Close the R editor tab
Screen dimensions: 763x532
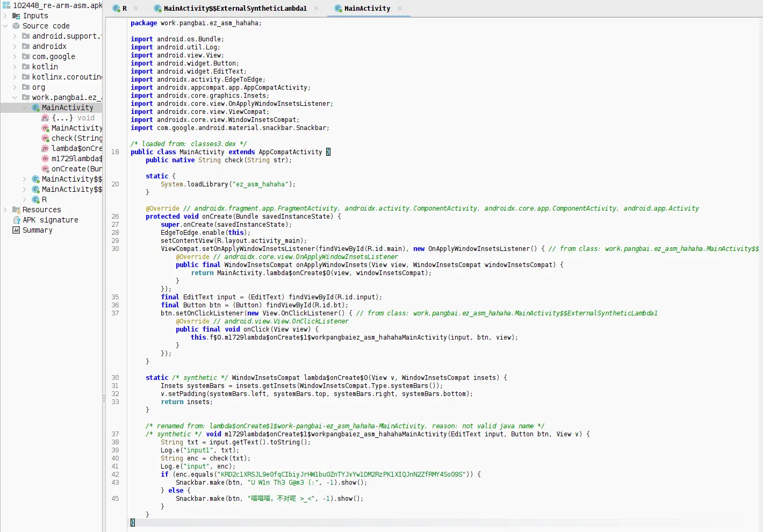[136, 9]
